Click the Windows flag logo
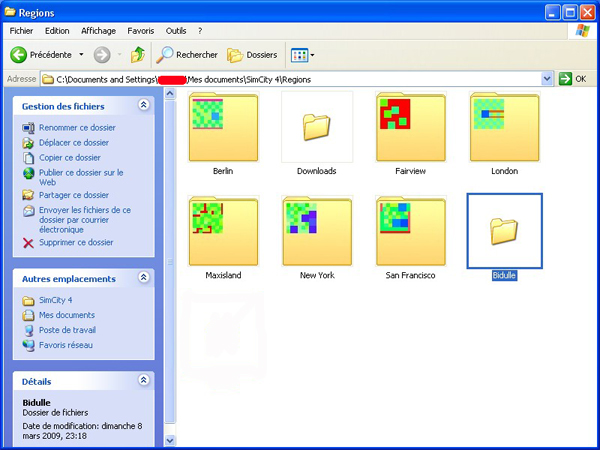This screenshot has width=600, height=450. coord(582,31)
